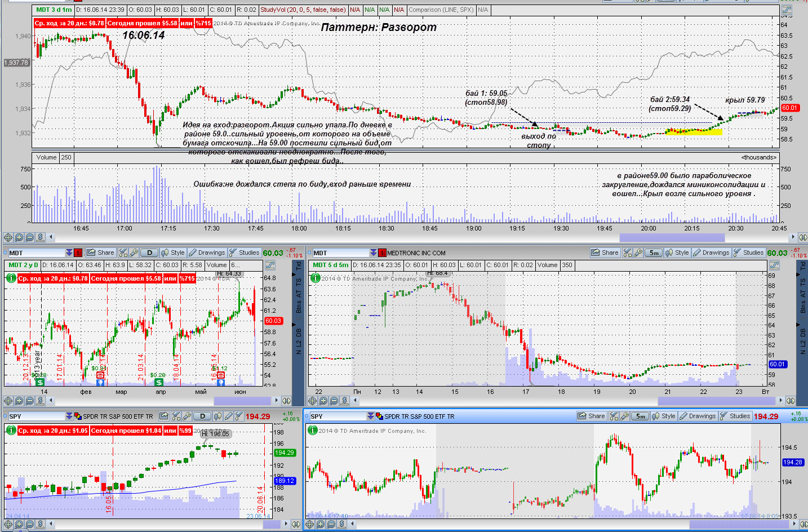808x532 pixels.
Task: Click scissors icon in SPY daily chart toolbar
Action: pyautogui.click(x=176, y=416)
